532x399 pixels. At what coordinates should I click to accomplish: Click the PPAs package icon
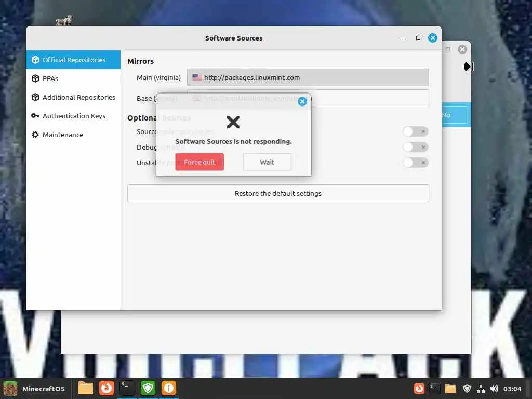pyautogui.click(x=35, y=78)
